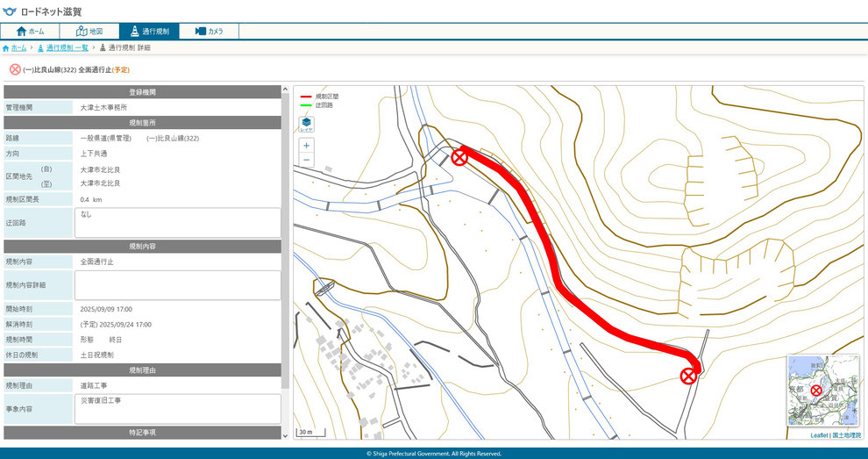Screen dimensions: 868x459
Task: Select the 通行規制 tab
Action: tap(149, 31)
